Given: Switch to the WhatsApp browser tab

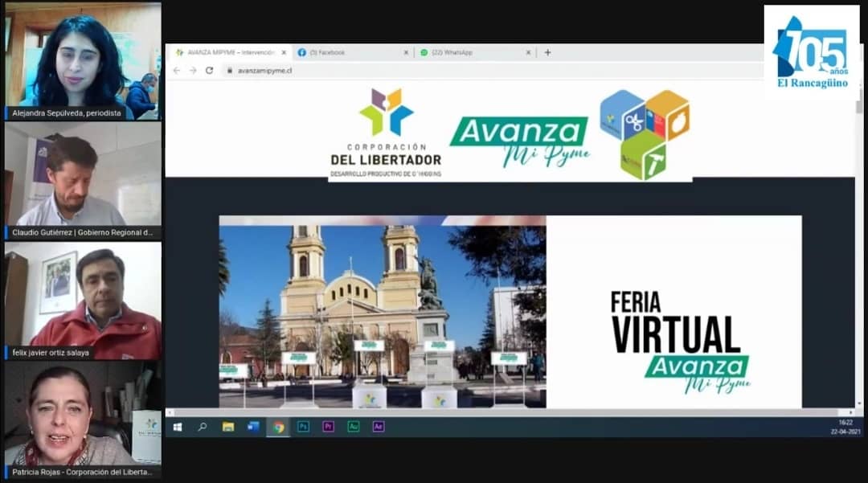Looking at the screenshot, I should coord(476,52).
